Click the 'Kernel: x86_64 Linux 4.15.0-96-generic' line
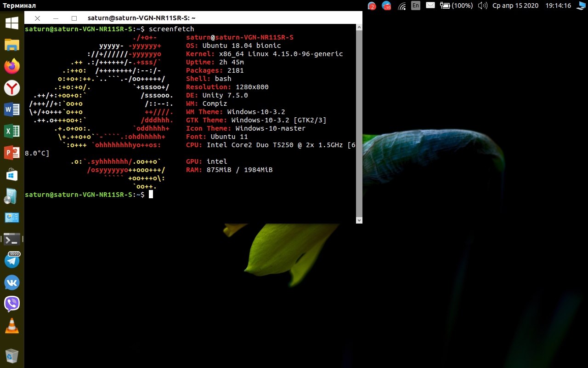 (x=265, y=54)
